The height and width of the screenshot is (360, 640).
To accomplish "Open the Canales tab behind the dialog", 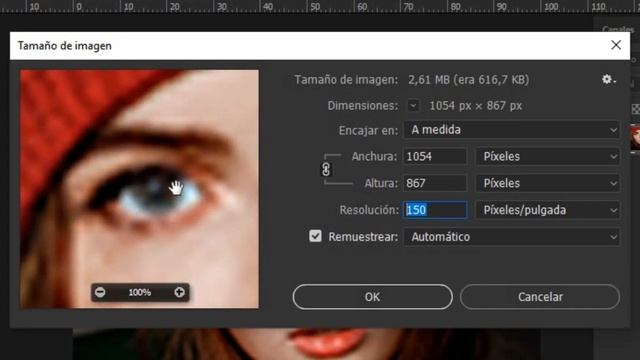I will [x=618, y=29].
